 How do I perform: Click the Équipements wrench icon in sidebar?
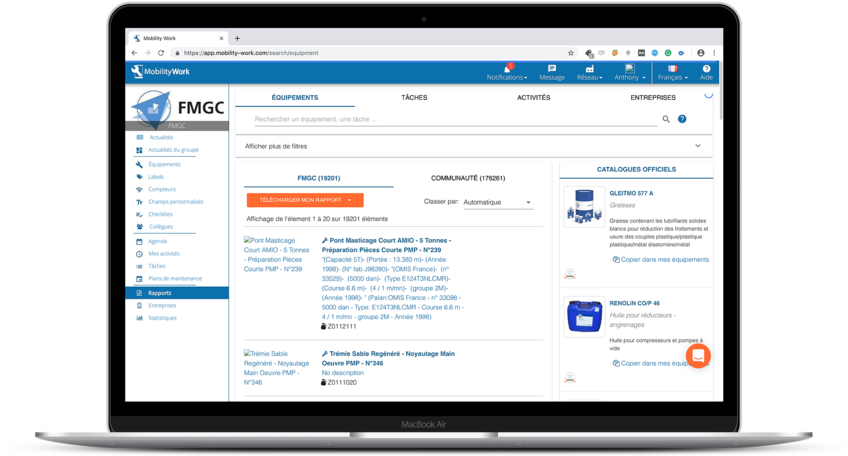click(139, 164)
